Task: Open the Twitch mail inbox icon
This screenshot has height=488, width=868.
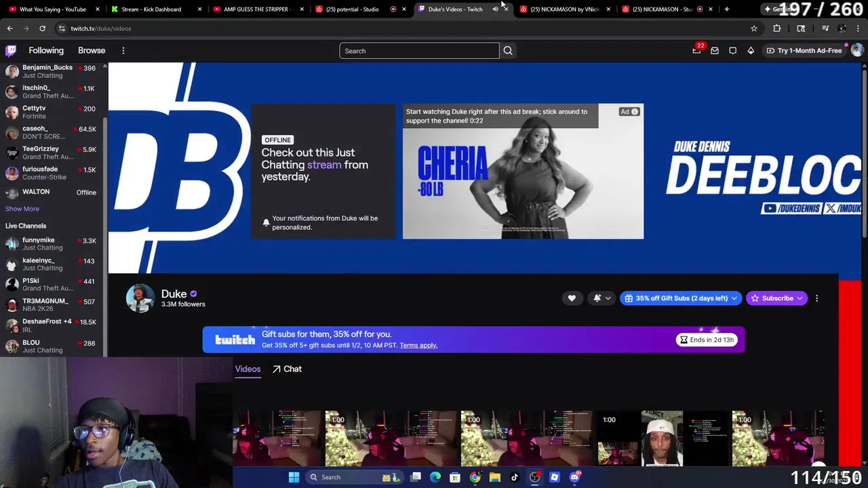Action: (715, 51)
